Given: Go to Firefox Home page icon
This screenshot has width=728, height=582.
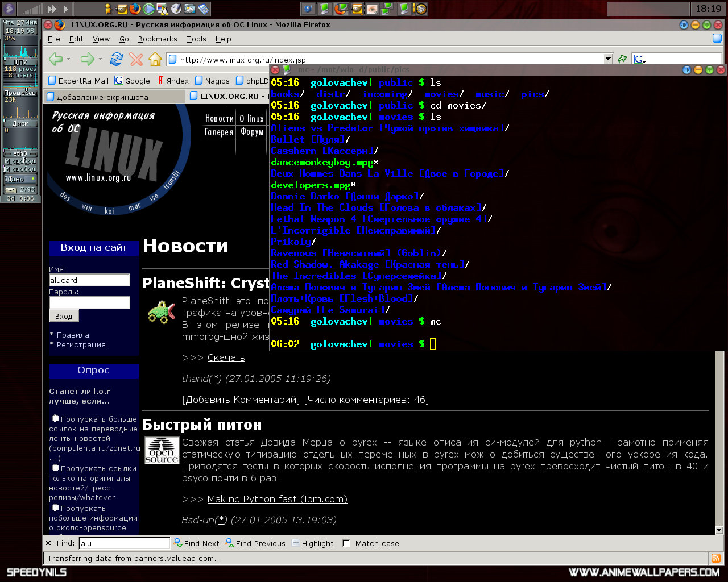Looking at the screenshot, I should (155, 59).
